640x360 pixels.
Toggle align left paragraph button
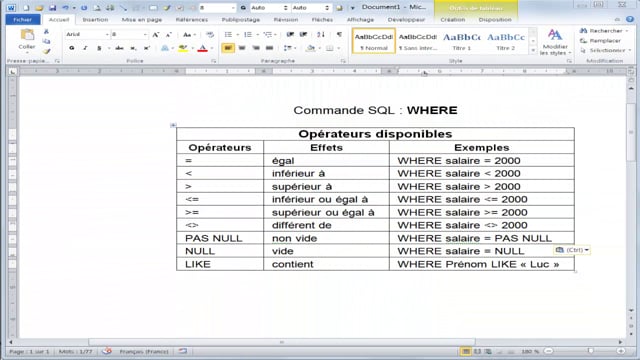coord(228,48)
